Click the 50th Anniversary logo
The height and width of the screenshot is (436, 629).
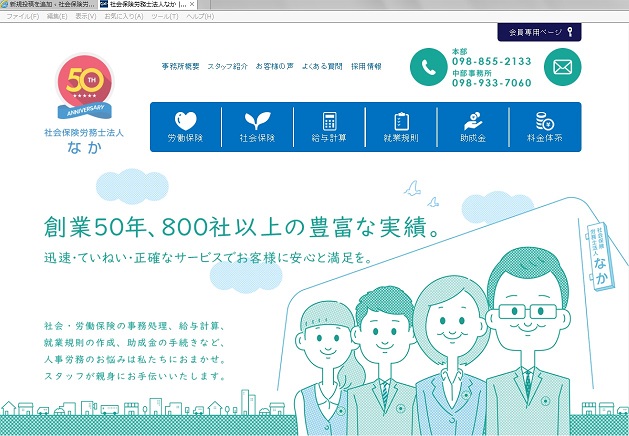[x=90, y=88]
